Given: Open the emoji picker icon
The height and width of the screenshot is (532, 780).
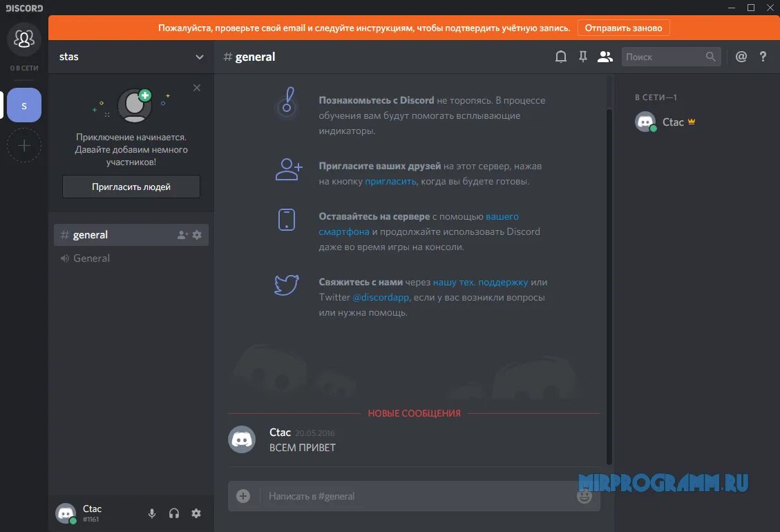Looking at the screenshot, I should coord(584,495).
